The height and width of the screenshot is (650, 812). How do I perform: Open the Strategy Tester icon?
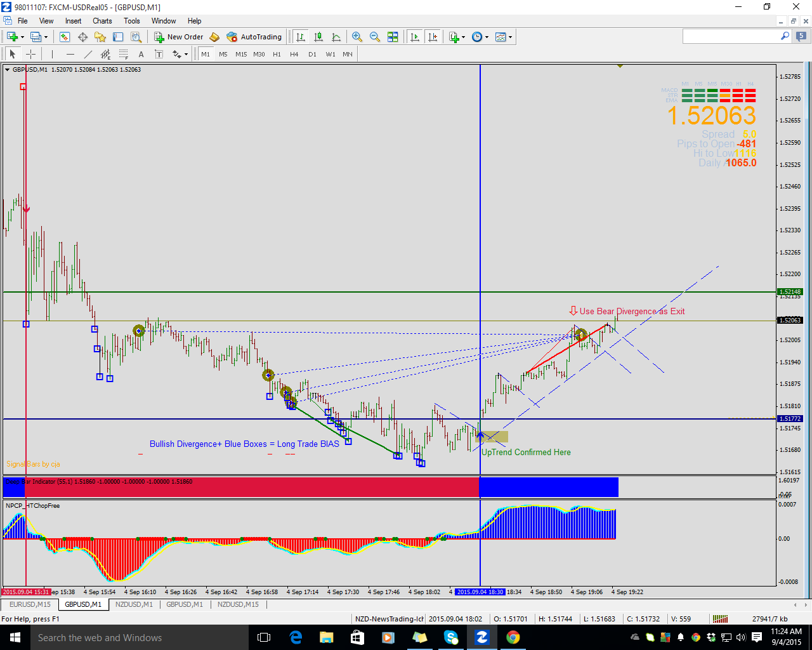pos(136,37)
